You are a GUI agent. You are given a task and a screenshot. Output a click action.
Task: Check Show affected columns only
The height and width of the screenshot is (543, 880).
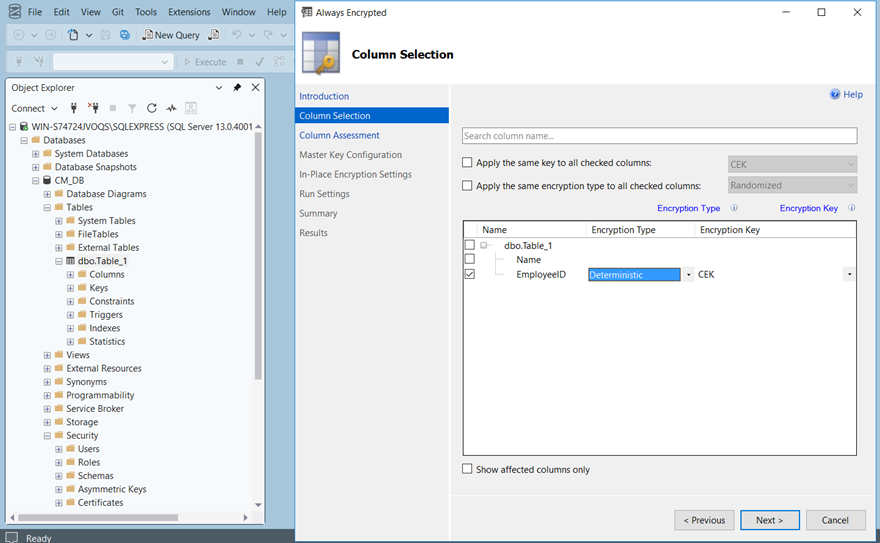[x=467, y=469]
